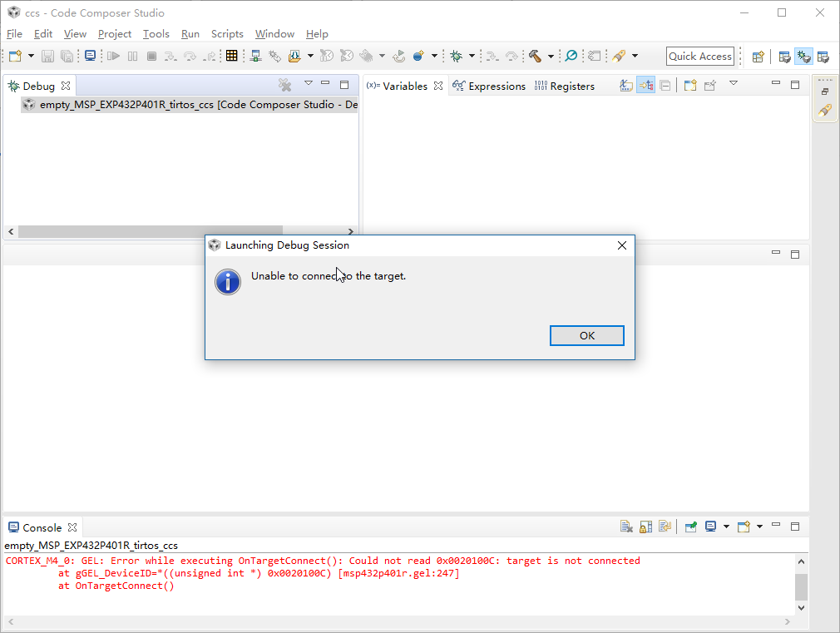
Task: Click the blue console monitor toolbar icon
Action: [91, 56]
